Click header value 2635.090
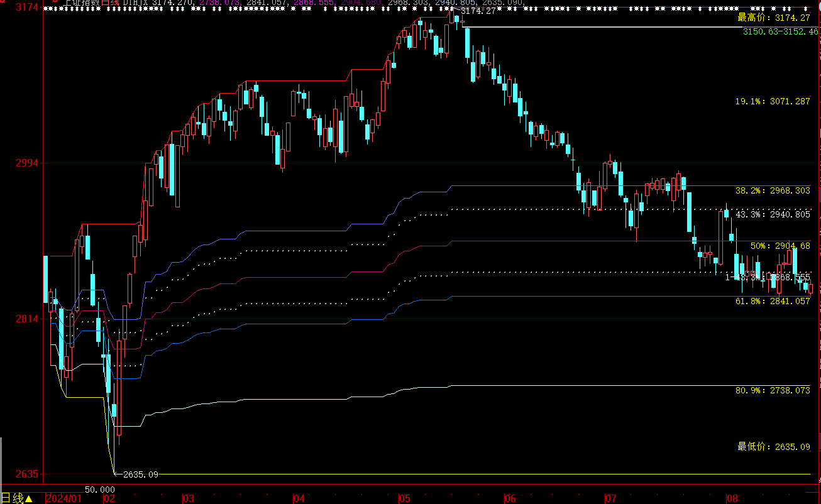This screenshot has width=821, height=504. point(503,3)
